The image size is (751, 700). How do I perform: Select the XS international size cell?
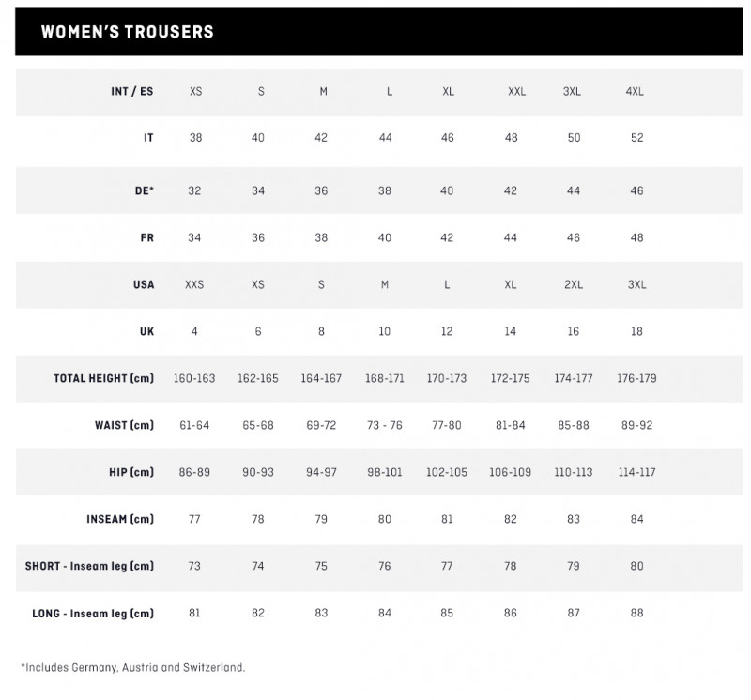tap(195, 91)
